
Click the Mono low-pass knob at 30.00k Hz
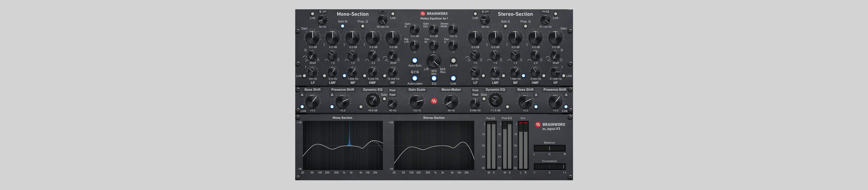tap(382, 20)
